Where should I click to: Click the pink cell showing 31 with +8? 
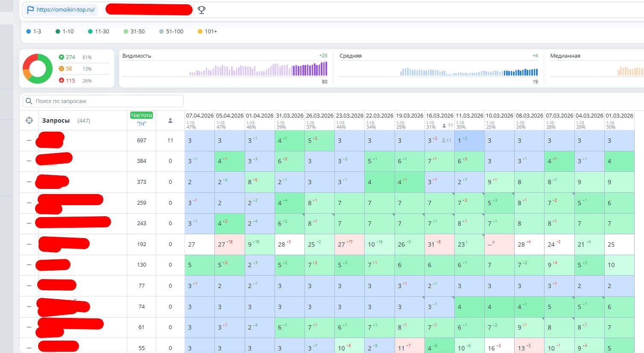pos(439,244)
